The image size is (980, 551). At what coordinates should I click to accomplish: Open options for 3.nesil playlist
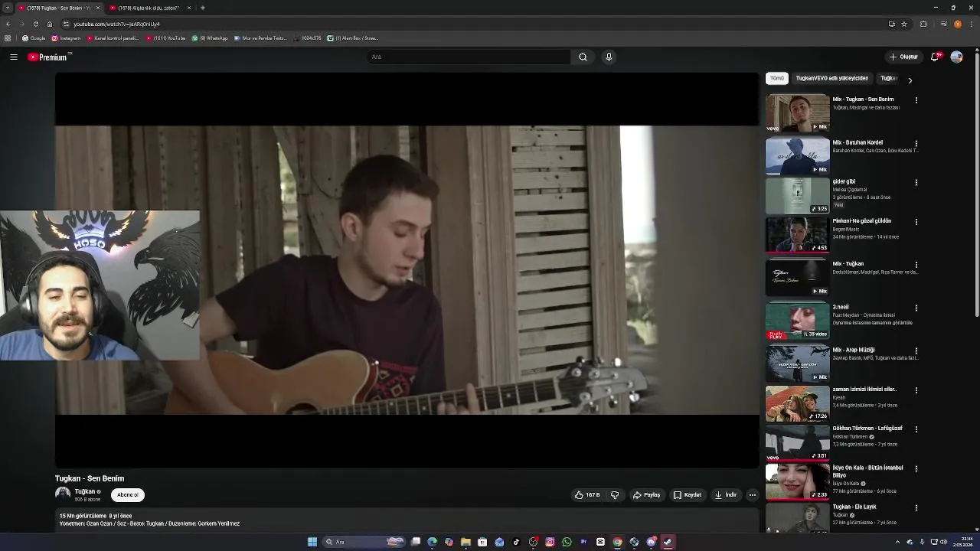pyautogui.click(x=916, y=308)
